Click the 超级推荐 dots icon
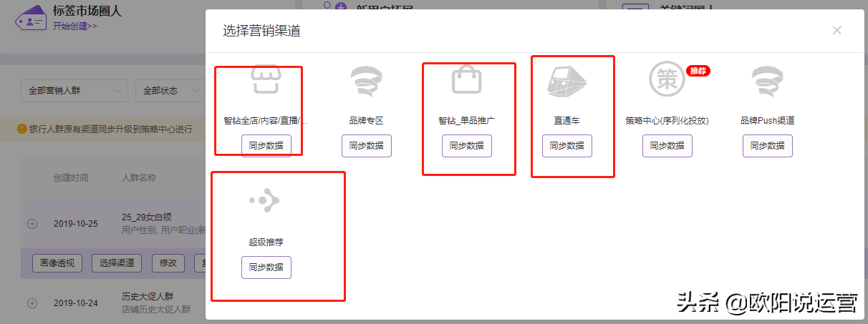 [264, 201]
